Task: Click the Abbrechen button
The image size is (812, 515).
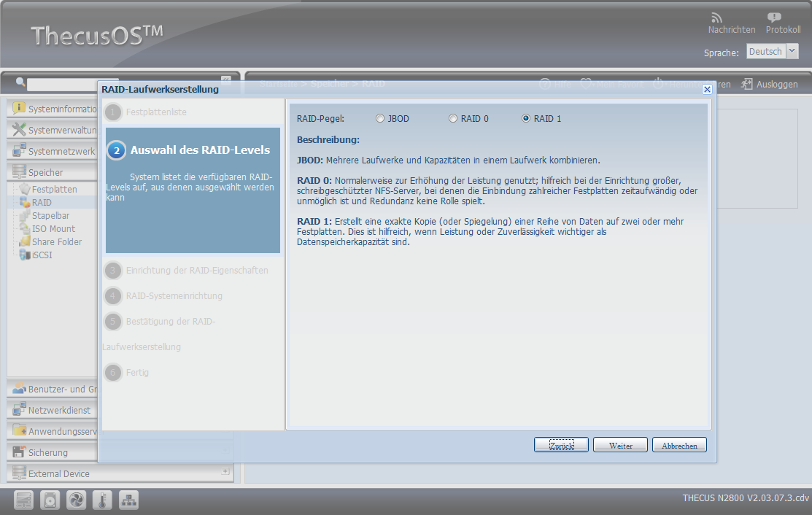Action: tap(679, 445)
